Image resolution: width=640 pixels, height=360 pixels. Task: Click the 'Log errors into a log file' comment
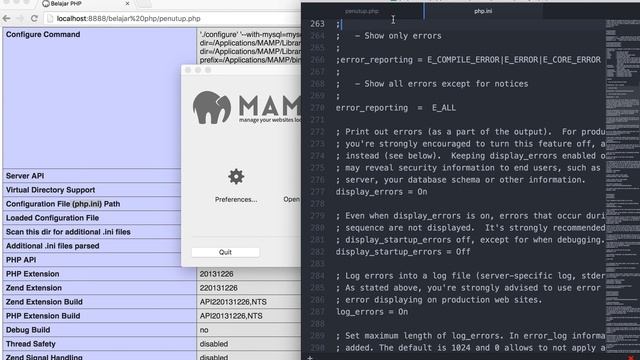[x=470, y=276]
